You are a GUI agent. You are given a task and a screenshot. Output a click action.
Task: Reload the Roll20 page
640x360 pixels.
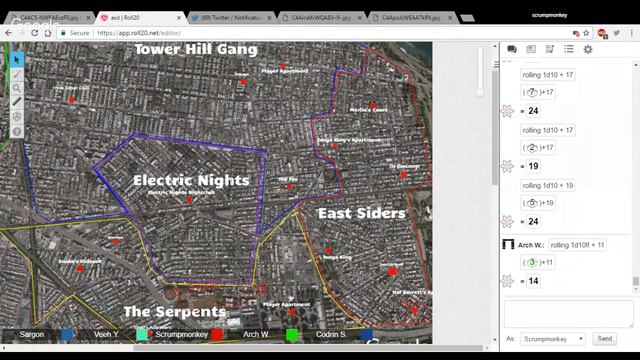coord(35,33)
